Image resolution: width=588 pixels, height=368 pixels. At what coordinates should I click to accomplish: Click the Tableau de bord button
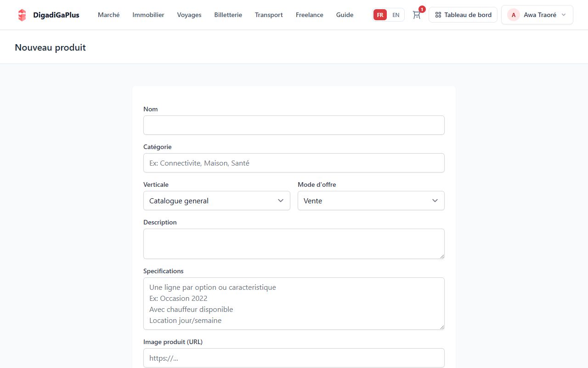click(463, 15)
